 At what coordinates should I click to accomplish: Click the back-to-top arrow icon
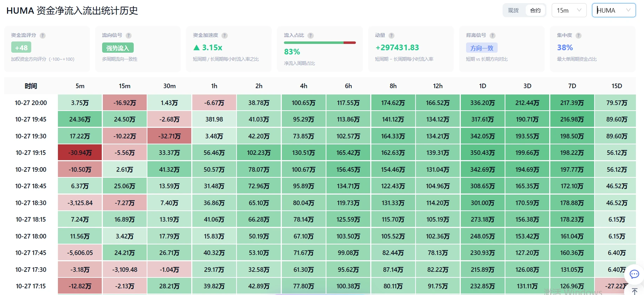(635, 291)
